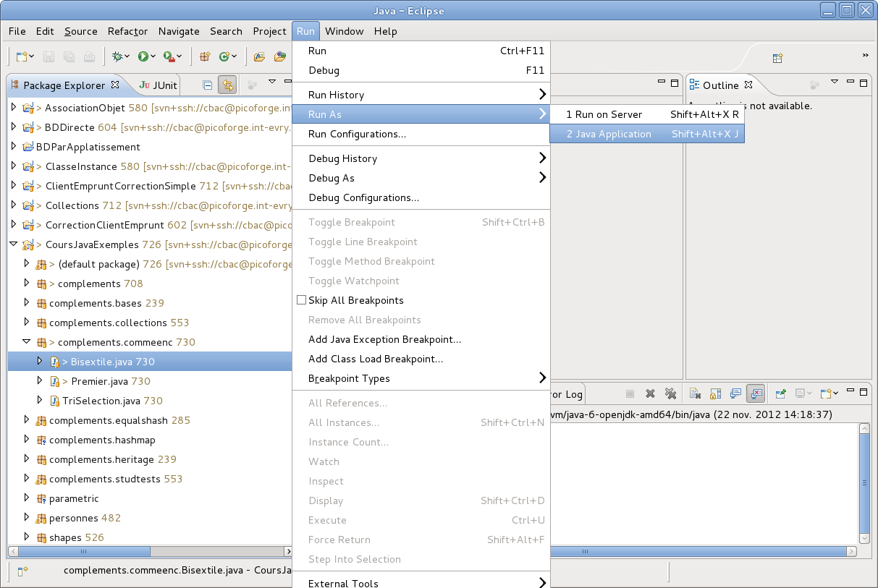The width and height of the screenshot is (878, 588).
Task: Toggle Scroll Lock in console toolbar
Action: [715, 393]
